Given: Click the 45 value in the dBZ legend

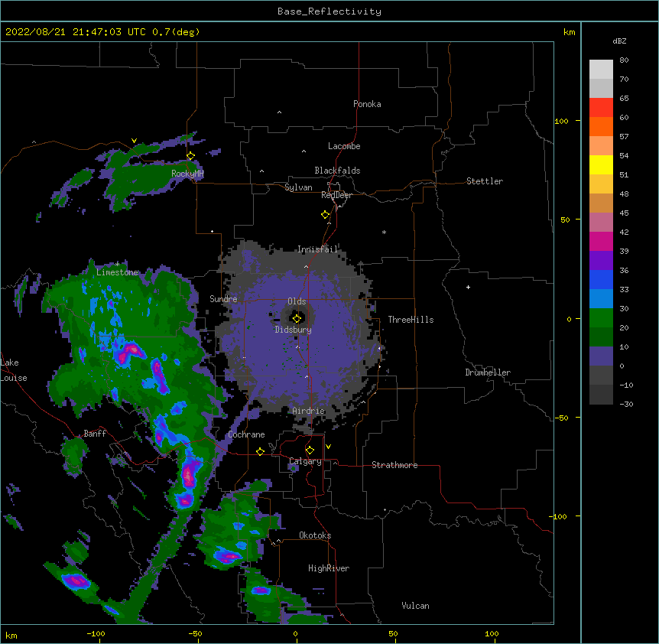Looking at the screenshot, I should click(624, 213).
